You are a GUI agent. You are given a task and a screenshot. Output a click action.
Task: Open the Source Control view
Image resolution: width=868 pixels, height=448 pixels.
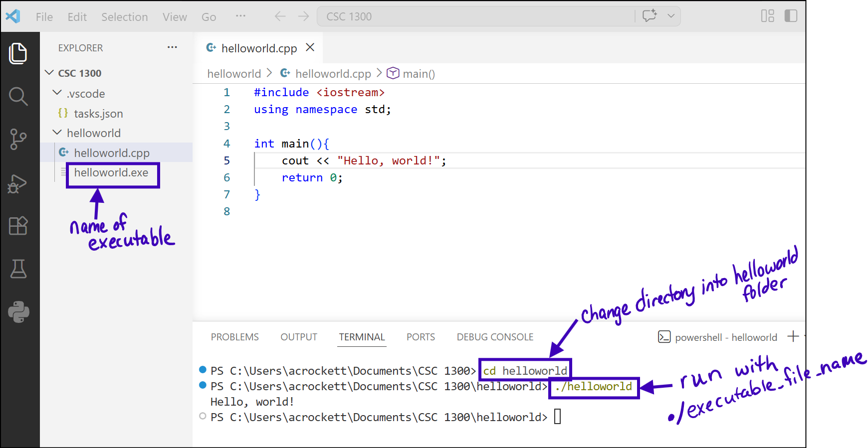click(18, 139)
